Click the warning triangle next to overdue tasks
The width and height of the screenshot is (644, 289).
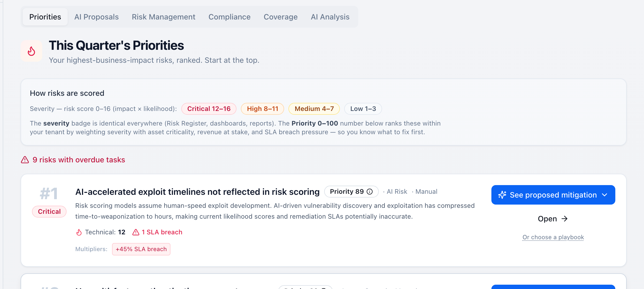[x=25, y=160]
